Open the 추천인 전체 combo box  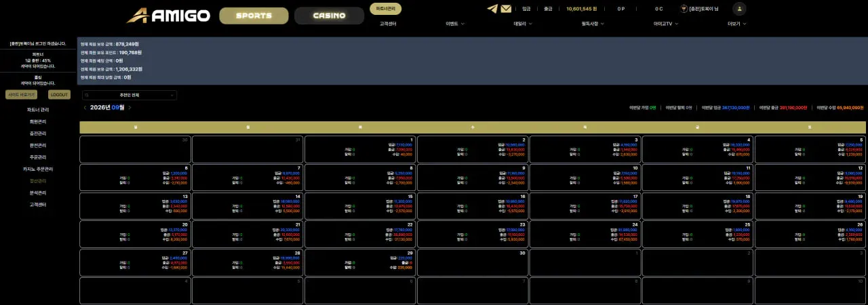tap(130, 96)
